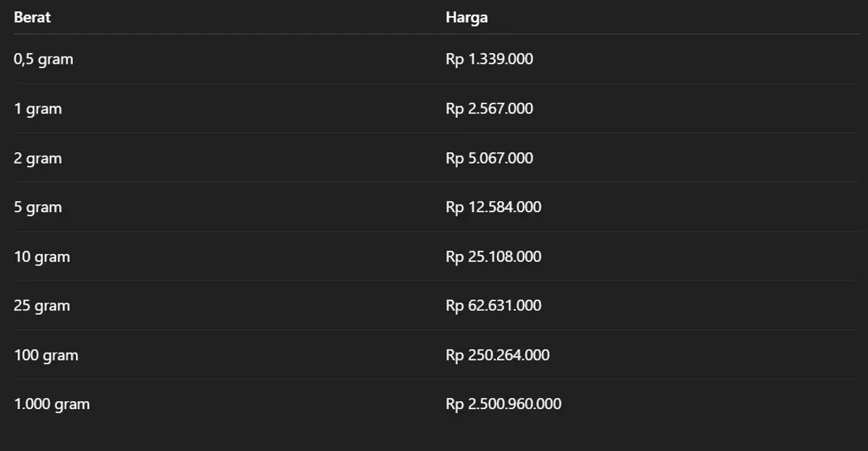Click the price Rp 250.264.000
The width and height of the screenshot is (868, 451).
pyautogui.click(x=498, y=355)
